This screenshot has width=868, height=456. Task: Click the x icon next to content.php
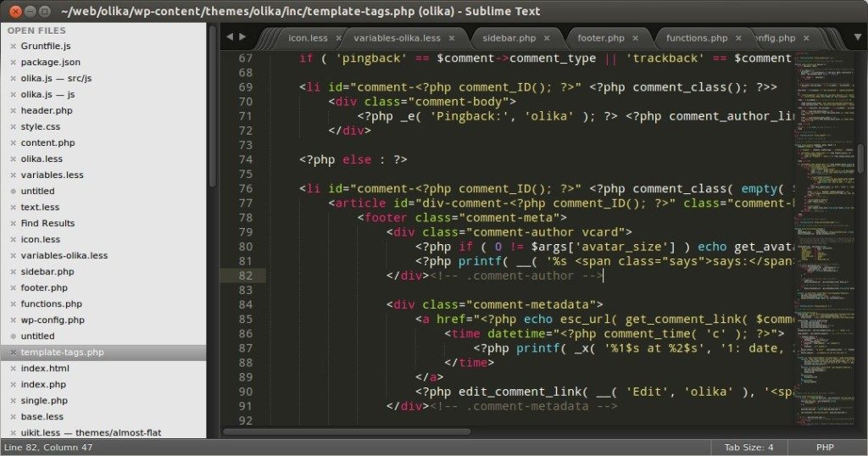coord(14,142)
